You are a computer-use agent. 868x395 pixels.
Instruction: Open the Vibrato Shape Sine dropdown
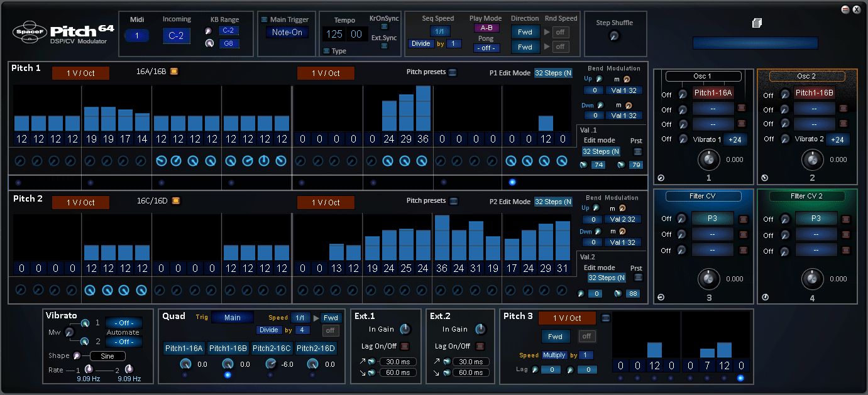point(108,356)
